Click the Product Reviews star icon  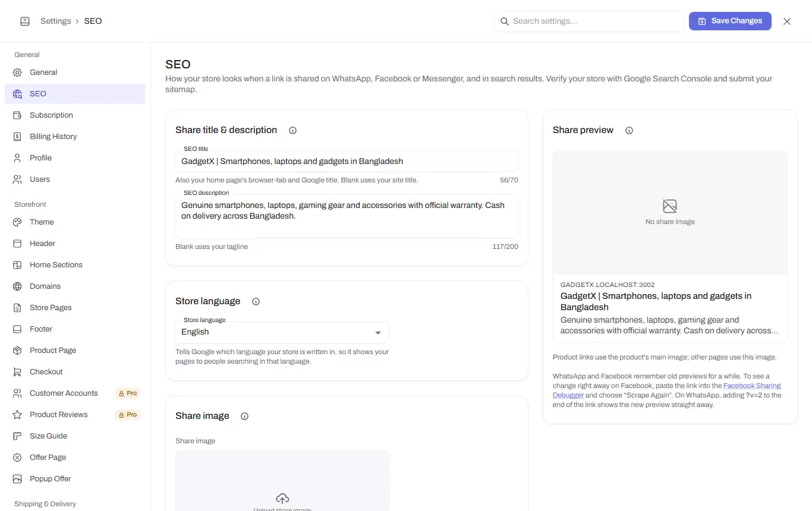pyautogui.click(x=17, y=415)
